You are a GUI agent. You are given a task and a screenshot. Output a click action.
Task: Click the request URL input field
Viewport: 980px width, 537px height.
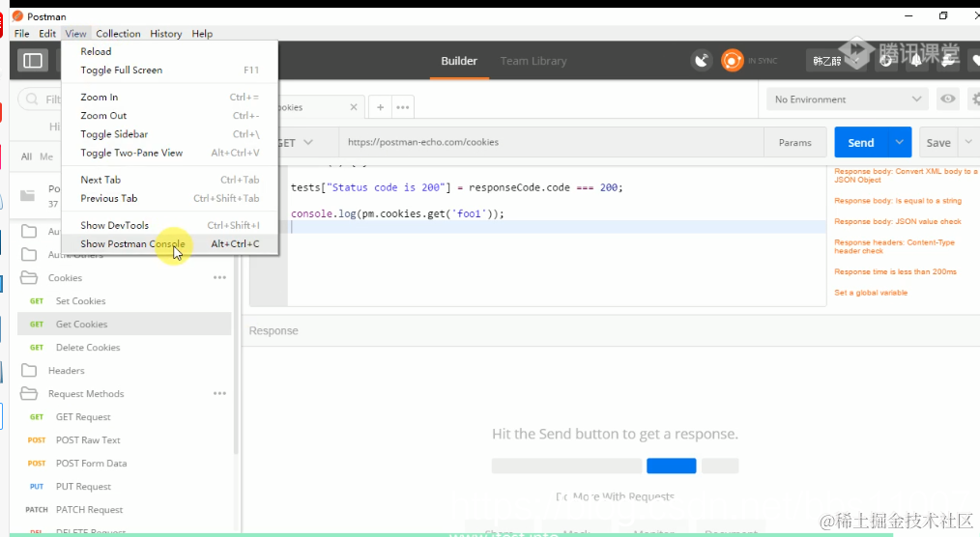pos(551,142)
